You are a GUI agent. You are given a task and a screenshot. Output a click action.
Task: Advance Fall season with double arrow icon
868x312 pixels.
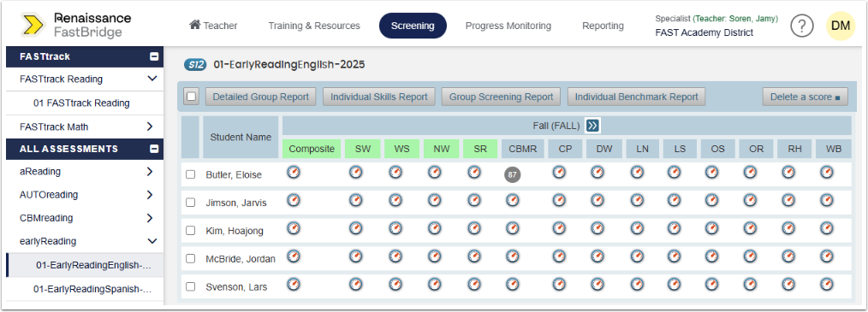coord(593,126)
